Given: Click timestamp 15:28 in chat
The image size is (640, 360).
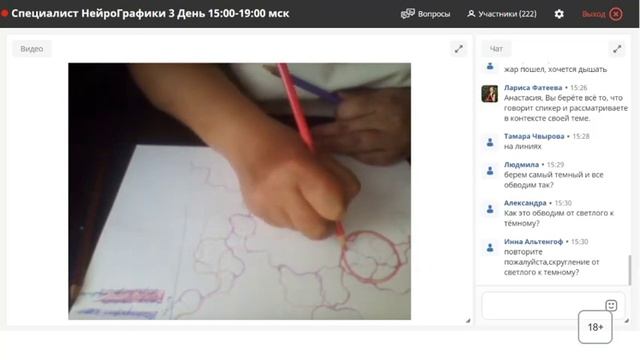Looking at the screenshot, I should [x=581, y=136].
